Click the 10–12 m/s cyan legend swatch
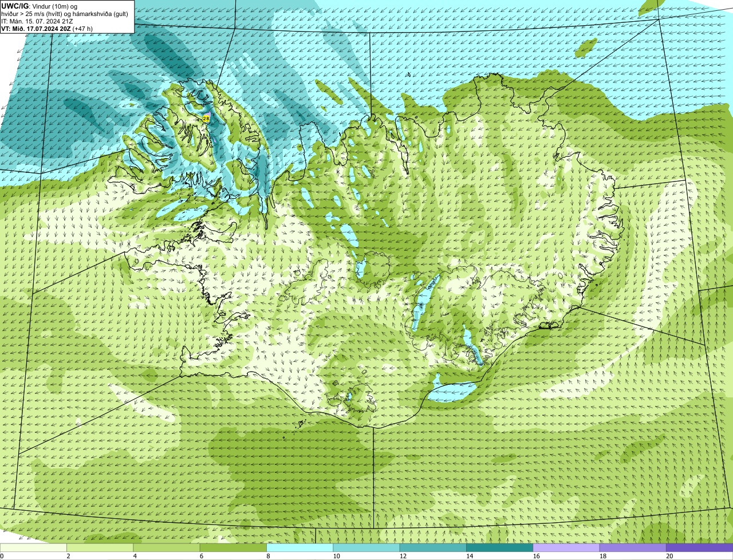The height and width of the screenshot is (560, 733). [x=366, y=547]
